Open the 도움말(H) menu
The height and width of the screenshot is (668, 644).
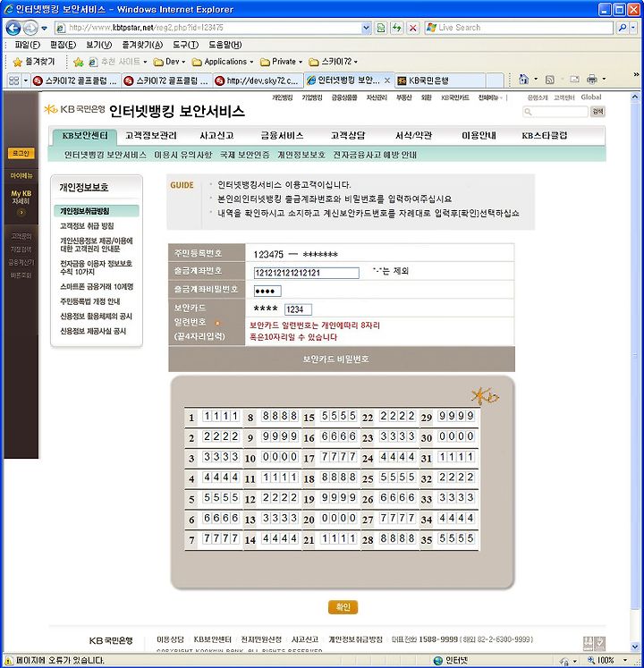(x=225, y=45)
